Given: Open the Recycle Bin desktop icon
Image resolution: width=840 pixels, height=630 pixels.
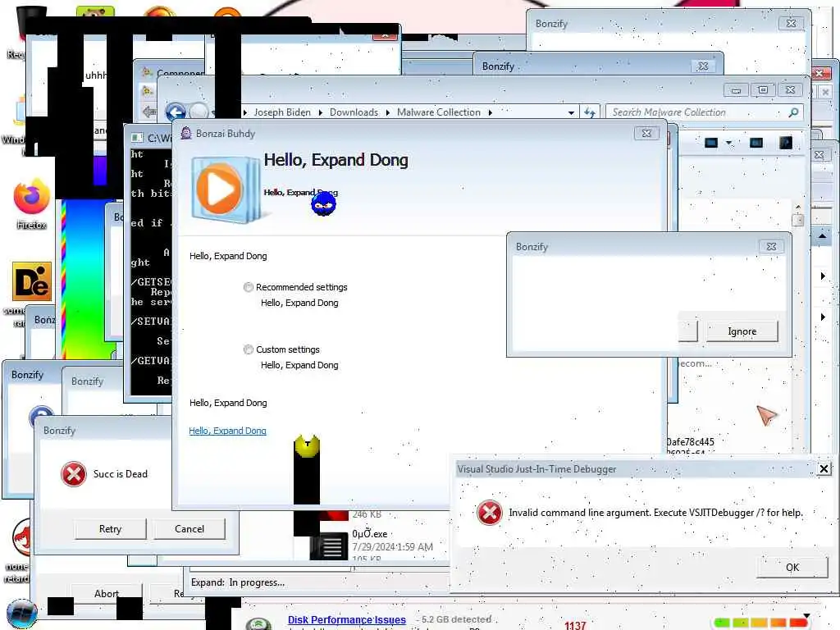Looking at the screenshot, I should [x=30, y=21].
